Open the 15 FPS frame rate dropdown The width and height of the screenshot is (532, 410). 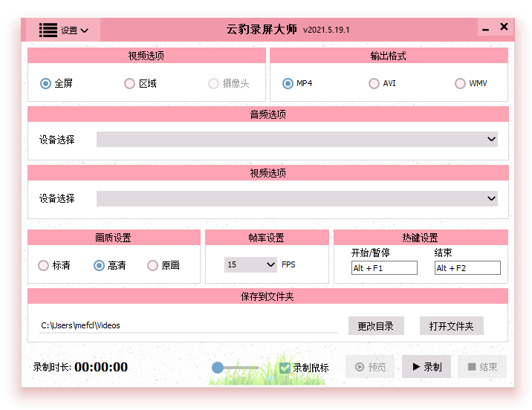click(x=250, y=264)
